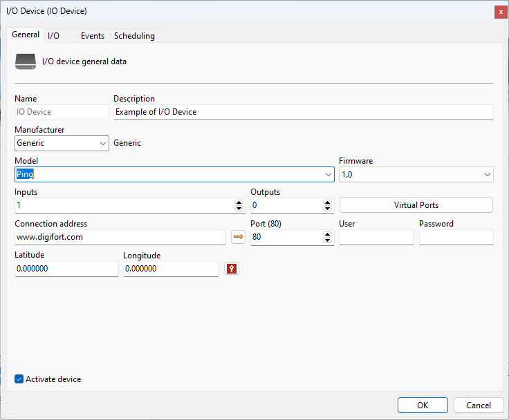
Task: Click the I/O device drive icon
Action: coord(26,61)
